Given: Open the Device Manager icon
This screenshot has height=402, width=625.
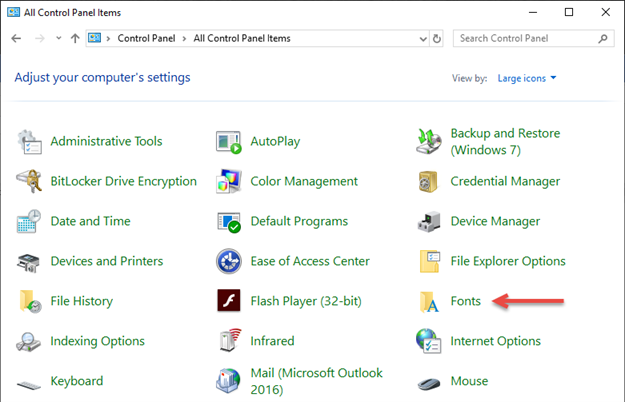Looking at the screenshot, I should click(x=429, y=222).
